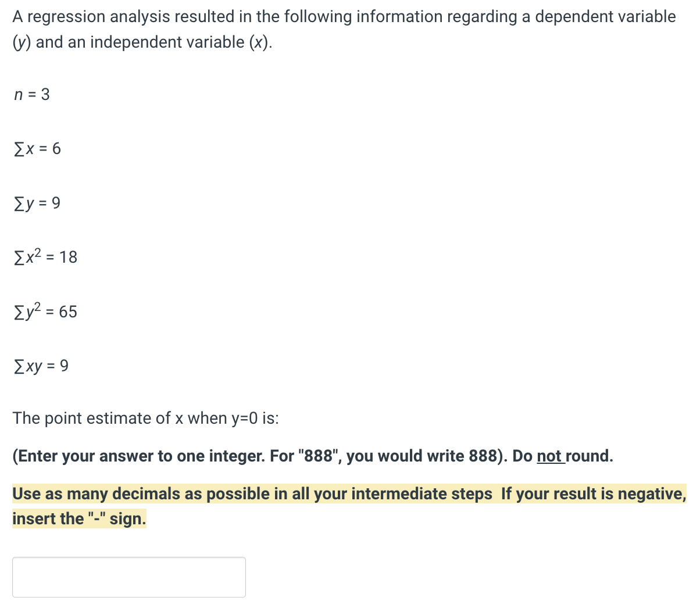
Task: Select the yellow highlighted instruction text
Action: coord(349,506)
